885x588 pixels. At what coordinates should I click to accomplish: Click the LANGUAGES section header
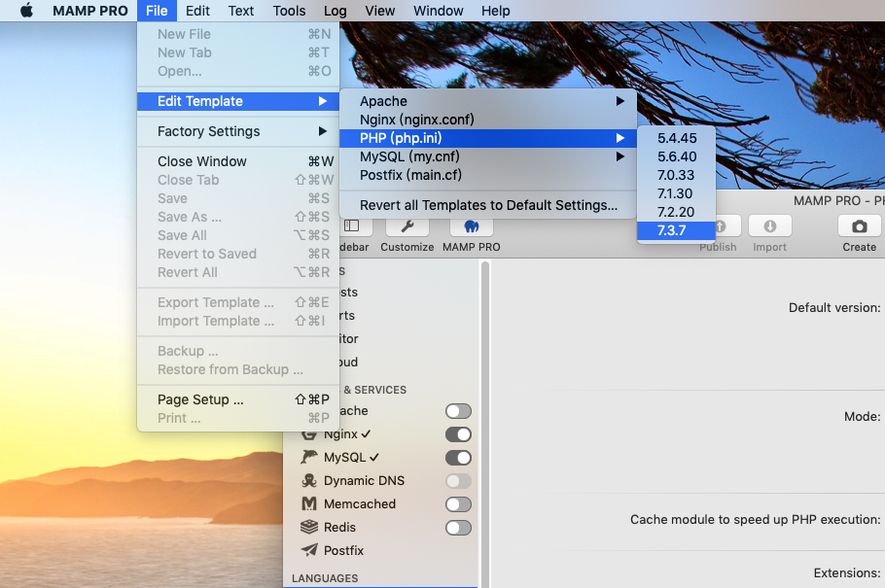[x=325, y=578]
